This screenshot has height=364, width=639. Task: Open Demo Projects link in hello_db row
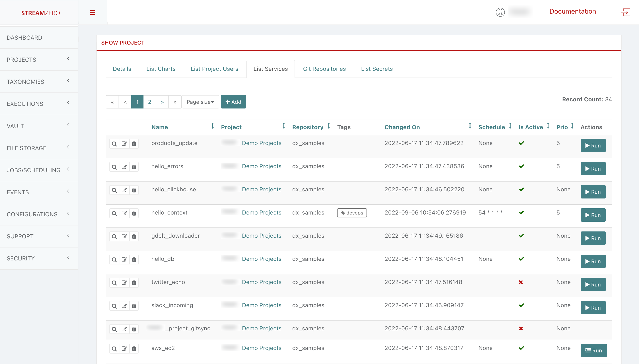(x=262, y=259)
